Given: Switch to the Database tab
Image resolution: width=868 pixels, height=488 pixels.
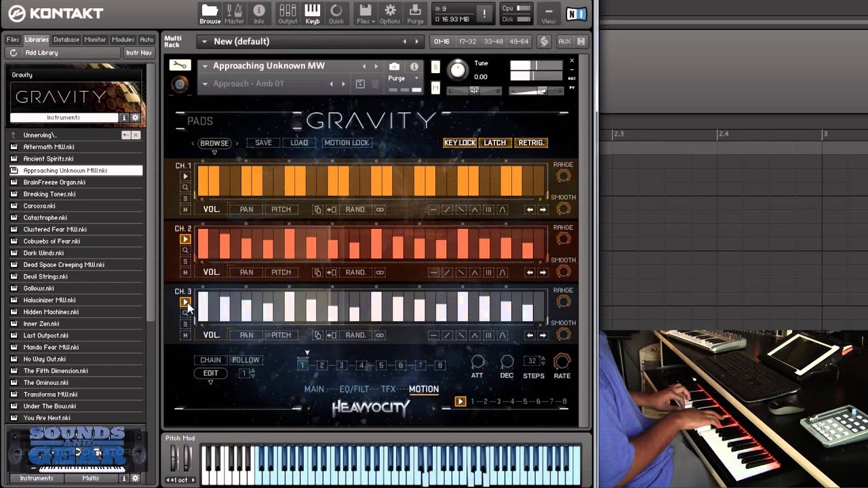Looking at the screenshot, I should 66,39.
